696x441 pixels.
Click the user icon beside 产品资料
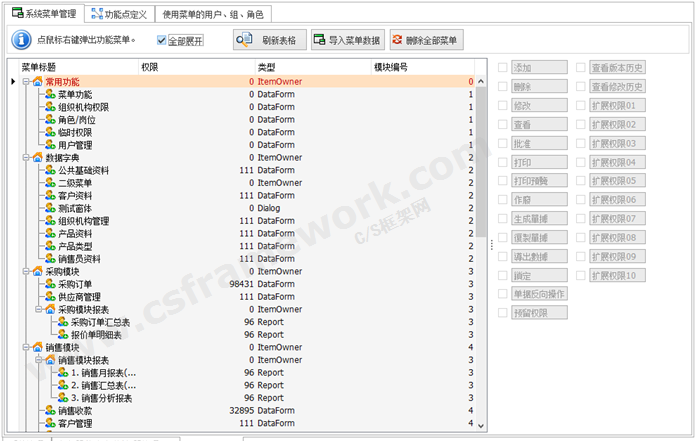point(50,233)
